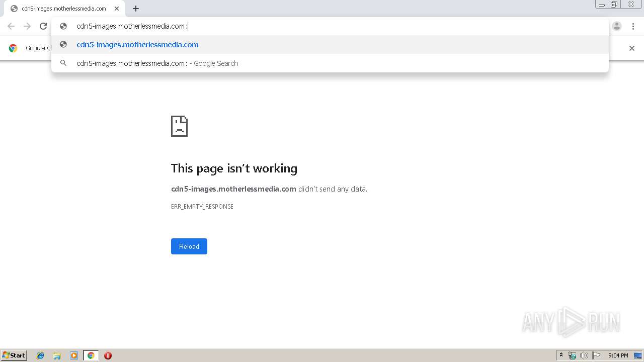Image resolution: width=644 pixels, height=362 pixels.
Task: Click the red Opera-style taskbar icon
Action: (108, 355)
